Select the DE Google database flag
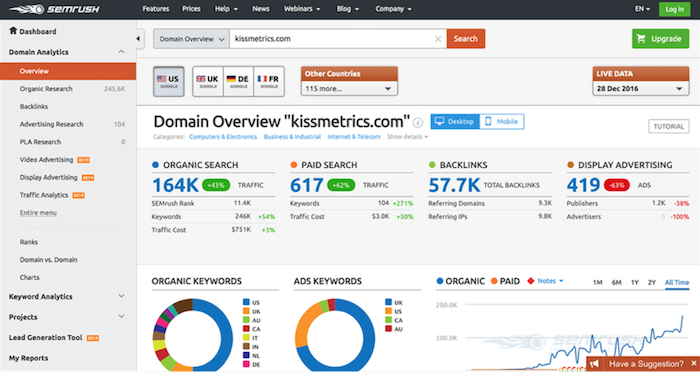The image size is (700, 372). [x=238, y=81]
